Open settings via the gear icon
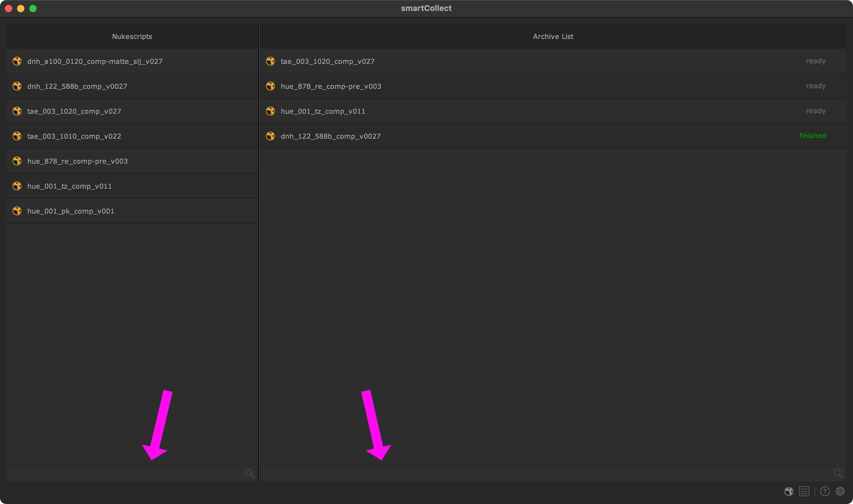 [x=840, y=491]
